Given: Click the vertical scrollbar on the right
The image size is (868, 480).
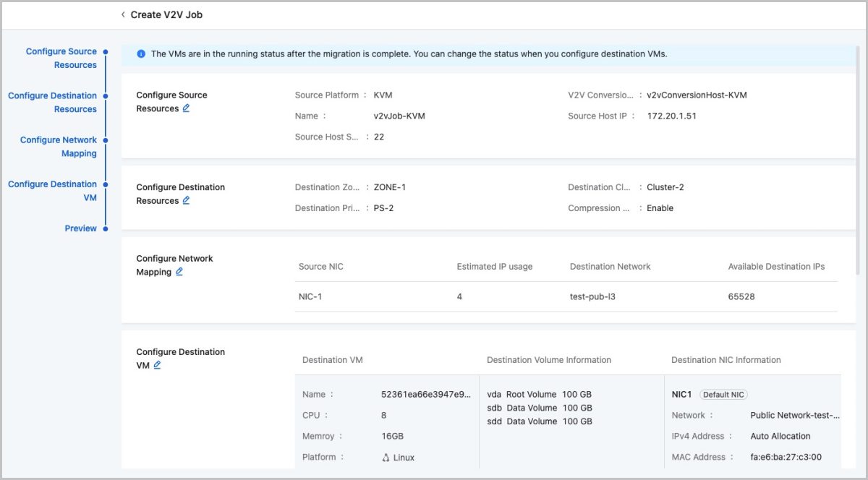Looking at the screenshot, I should click(859, 159).
